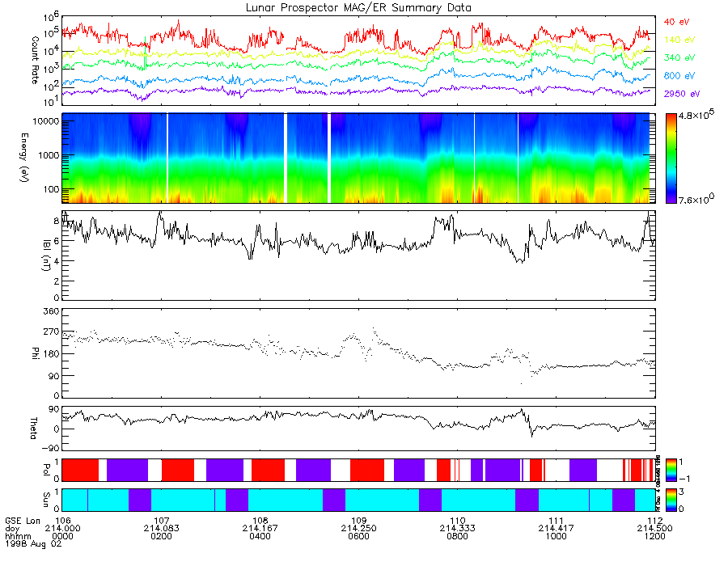Image resolution: width=728 pixels, height=566 pixels.
Task: Click the plot title 'Lunar Prospector MAG/ER Summary Data'
Action: tap(358, 8)
